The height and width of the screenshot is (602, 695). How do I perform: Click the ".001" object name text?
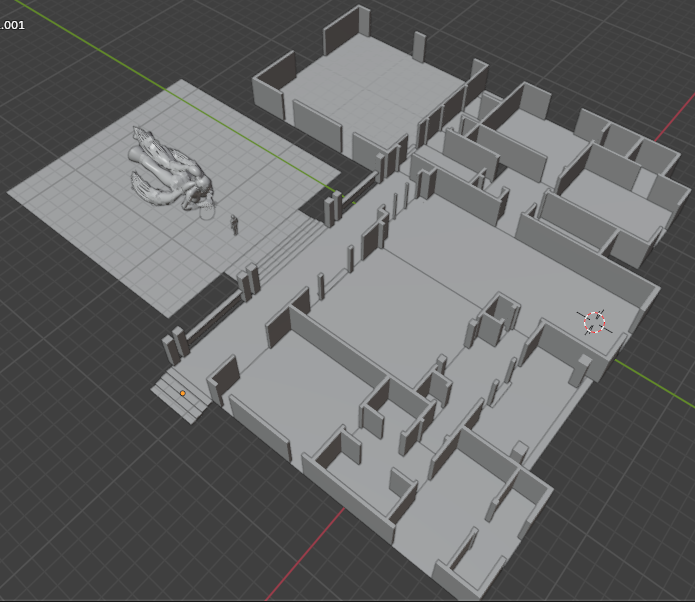click(x=12, y=25)
